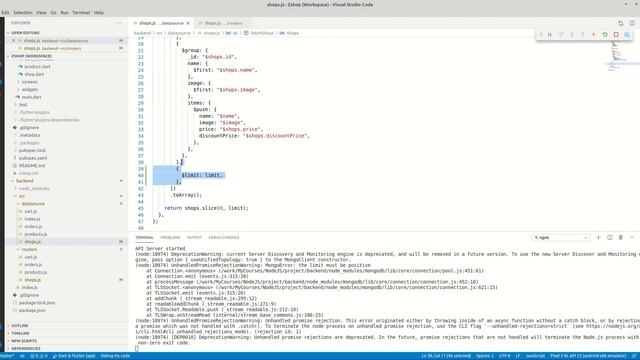Switch to the Debug Console tab

coord(224,237)
